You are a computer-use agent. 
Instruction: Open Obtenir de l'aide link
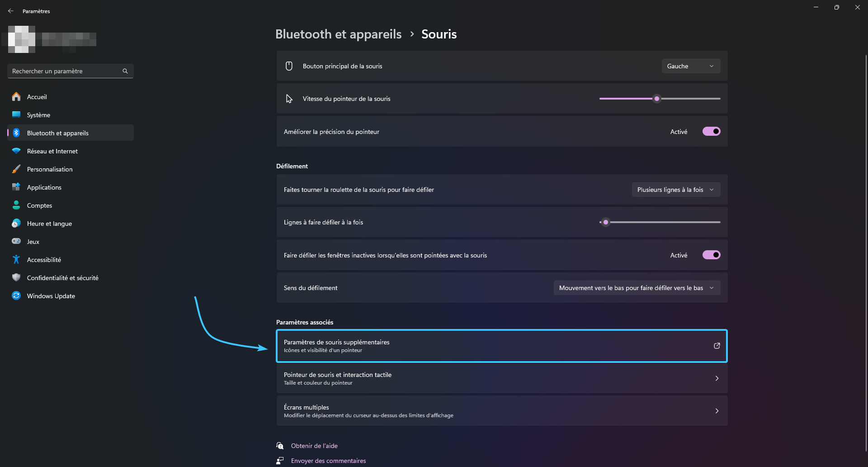[x=314, y=446]
